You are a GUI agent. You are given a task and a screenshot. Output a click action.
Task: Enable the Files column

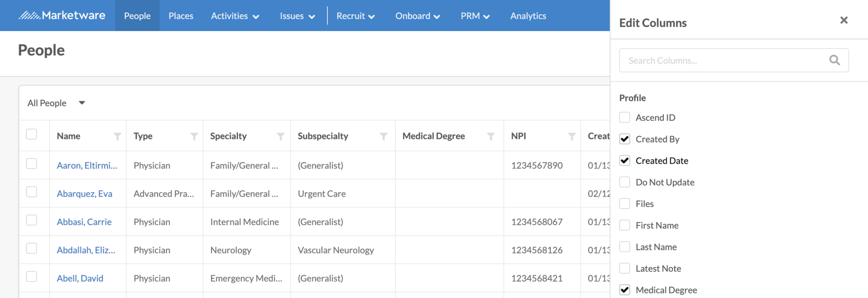[x=625, y=204]
